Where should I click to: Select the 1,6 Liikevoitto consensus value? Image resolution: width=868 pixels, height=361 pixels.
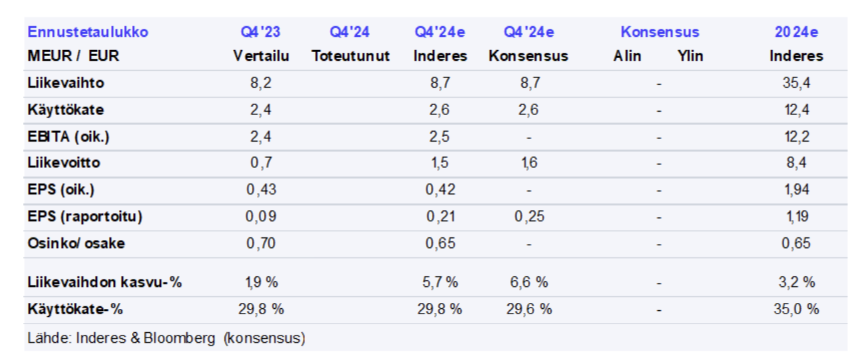[528, 162]
